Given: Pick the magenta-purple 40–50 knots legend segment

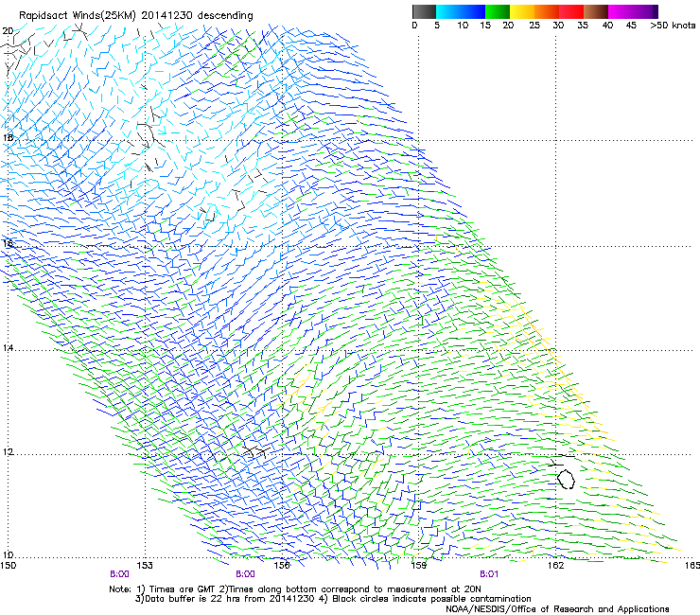Looking at the screenshot, I should click(633, 11).
